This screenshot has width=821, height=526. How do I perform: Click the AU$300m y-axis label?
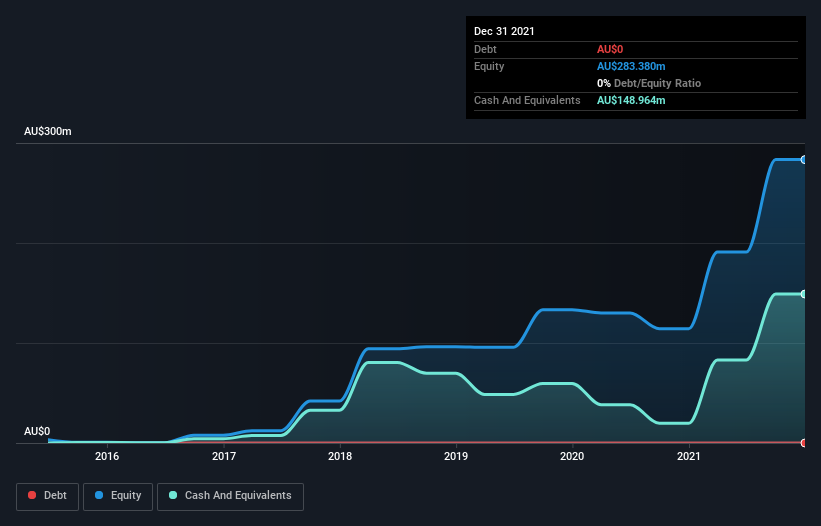tap(48, 131)
